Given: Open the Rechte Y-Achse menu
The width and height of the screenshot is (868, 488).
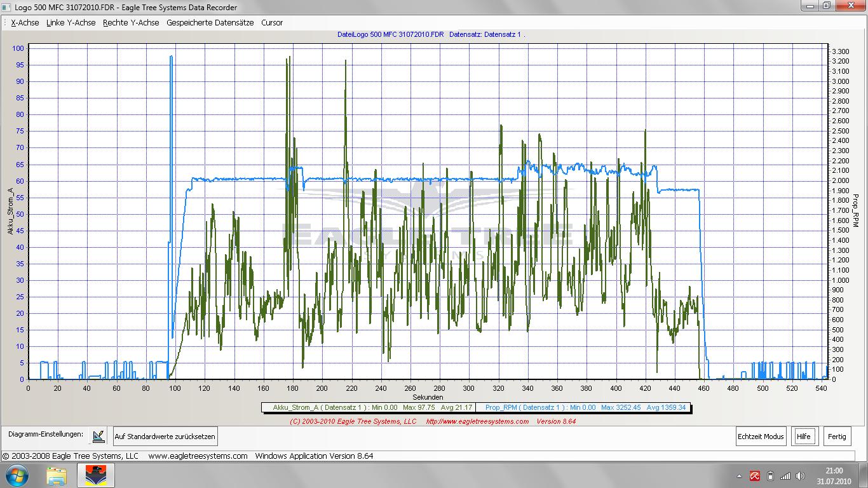Looking at the screenshot, I should pos(131,22).
